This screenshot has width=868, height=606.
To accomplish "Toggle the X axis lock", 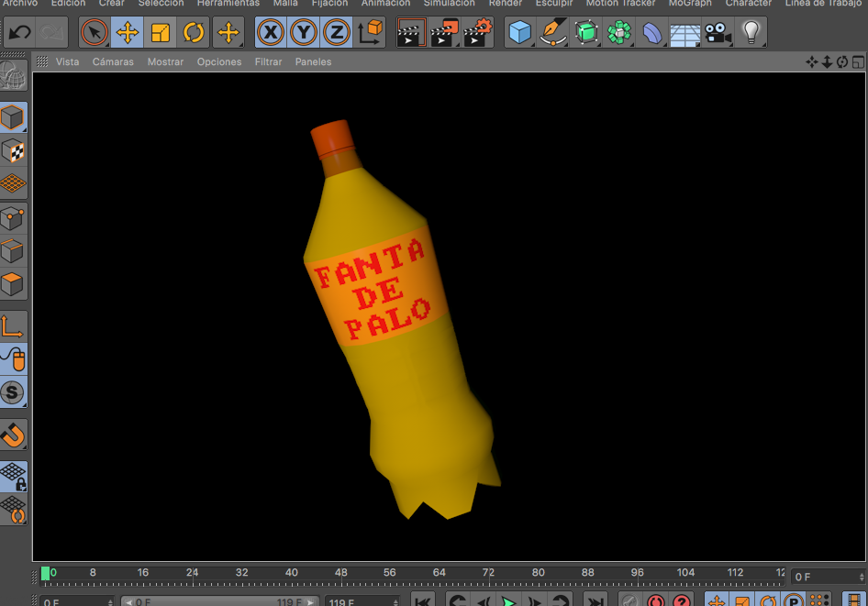I will [271, 34].
